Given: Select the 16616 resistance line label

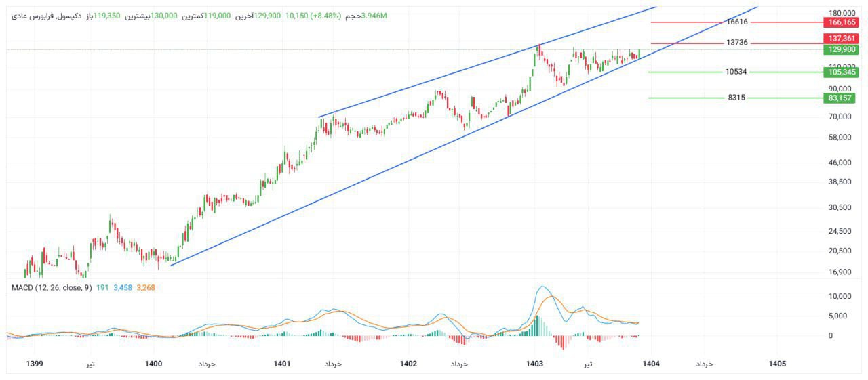Looking at the screenshot, I should coord(736,22).
